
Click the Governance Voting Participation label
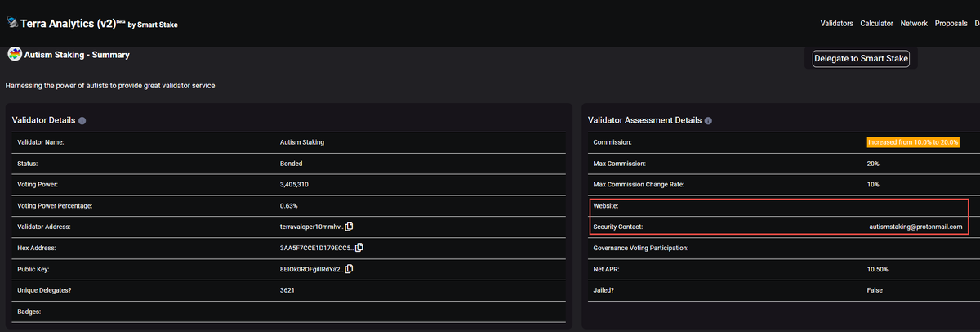[x=641, y=248]
